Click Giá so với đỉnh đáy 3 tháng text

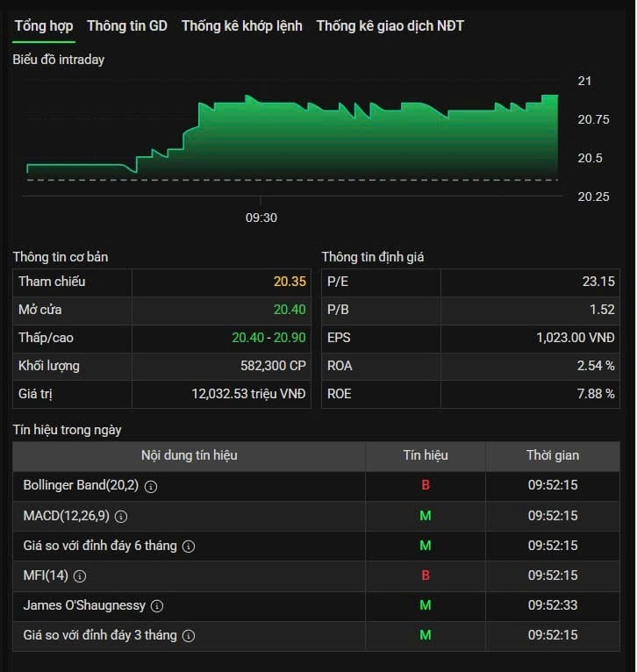tap(100, 635)
